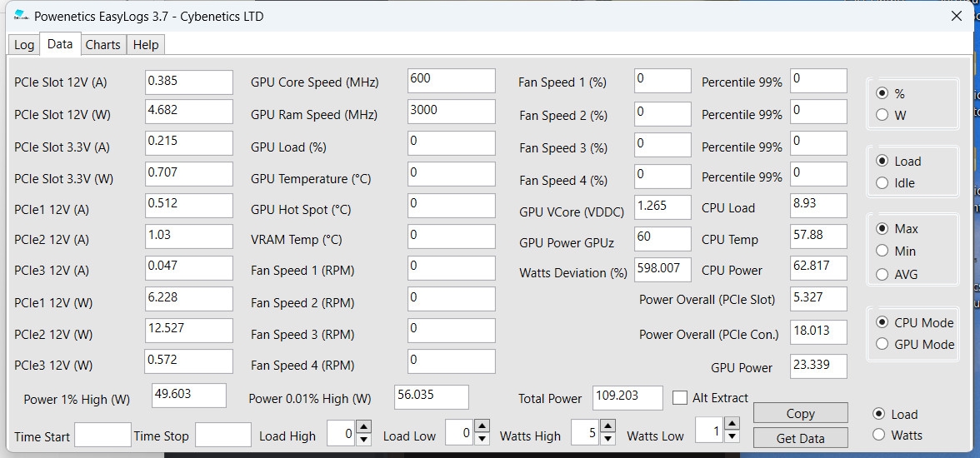This screenshot has height=458, width=980.
Task: Click the Powenetics app icon in title bar
Action: pos(21,16)
